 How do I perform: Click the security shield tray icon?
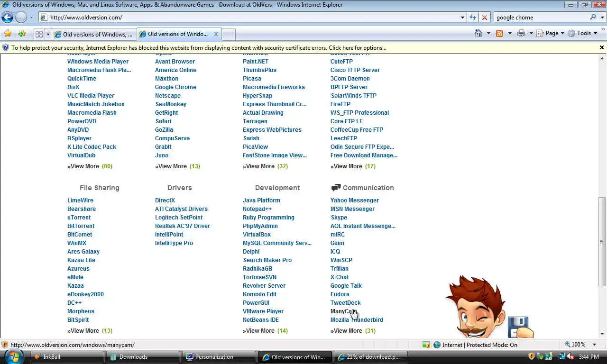coord(532,356)
